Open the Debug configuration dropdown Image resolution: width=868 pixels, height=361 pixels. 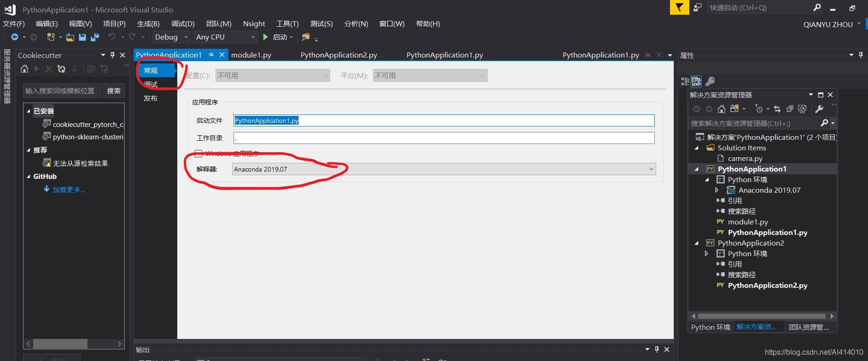pos(171,37)
